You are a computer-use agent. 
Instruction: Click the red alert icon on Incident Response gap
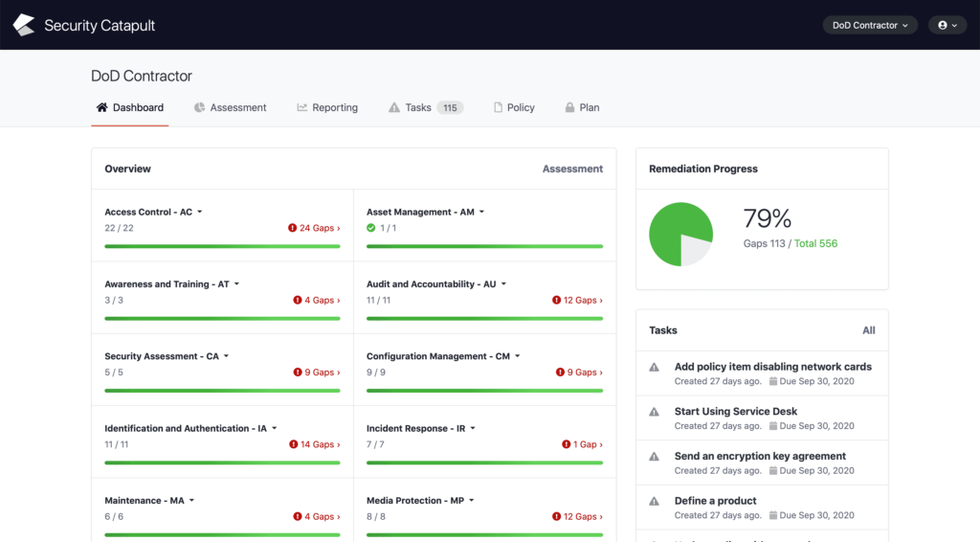pos(567,444)
